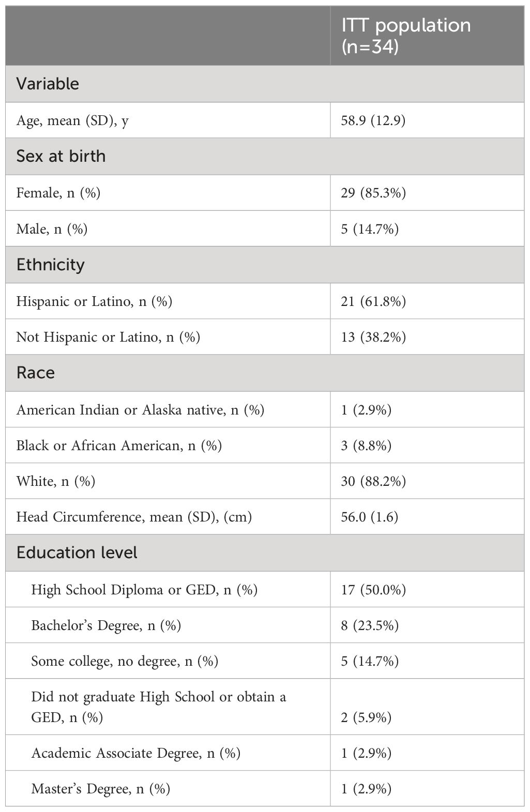Select the Not Hispanic or Latino row label
This screenshot has width=530, height=812.
click(x=108, y=337)
